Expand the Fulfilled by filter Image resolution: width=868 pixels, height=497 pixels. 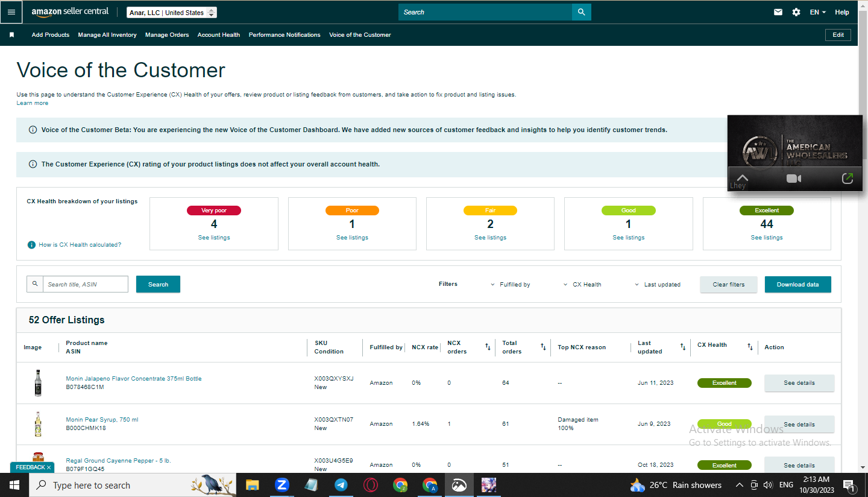pyautogui.click(x=511, y=285)
